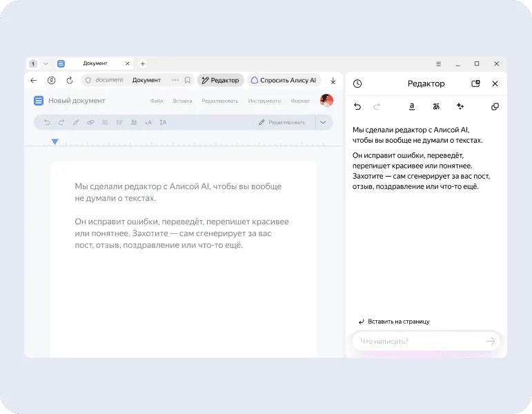Click 'Вставить на страницу' to insert text

point(394,322)
